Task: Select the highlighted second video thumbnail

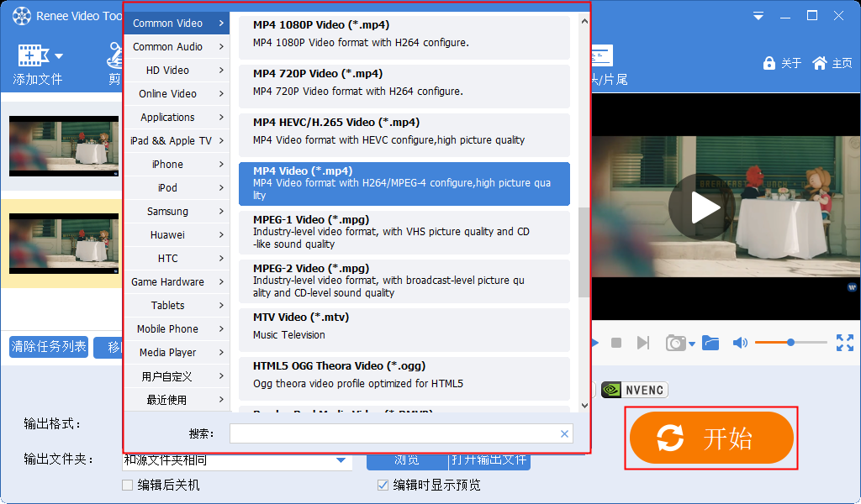Action: pos(64,244)
